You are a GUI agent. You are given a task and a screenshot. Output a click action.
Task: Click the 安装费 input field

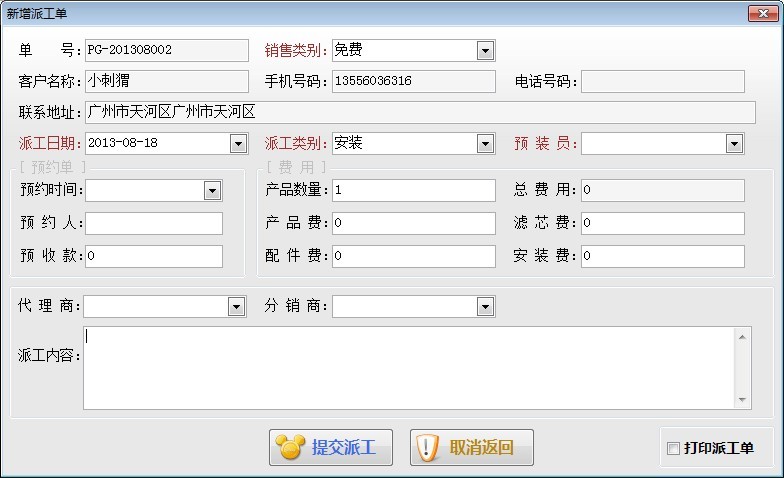(x=662, y=256)
